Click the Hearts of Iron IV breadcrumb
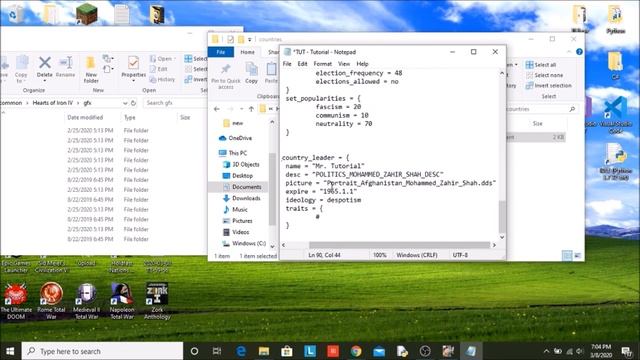The image size is (640, 360). [53, 103]
